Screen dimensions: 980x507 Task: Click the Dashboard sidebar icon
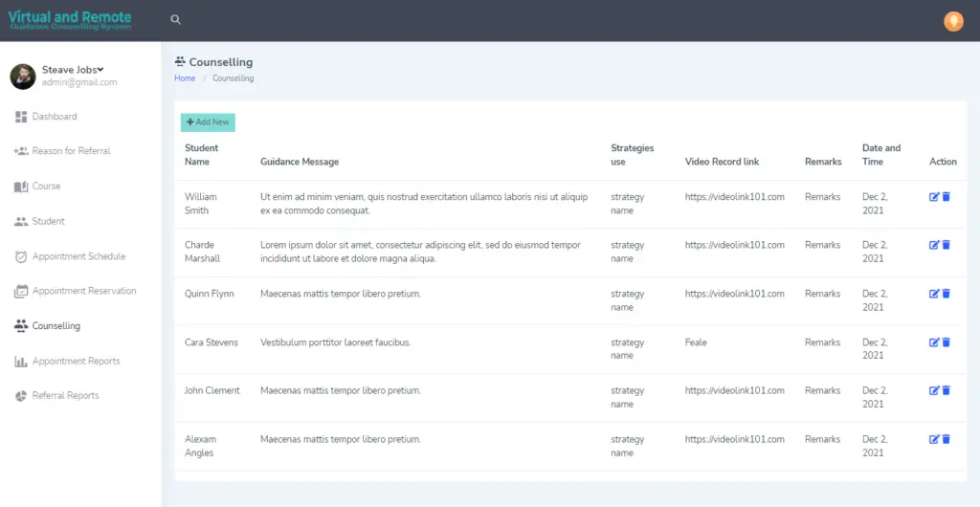(21, 117)
